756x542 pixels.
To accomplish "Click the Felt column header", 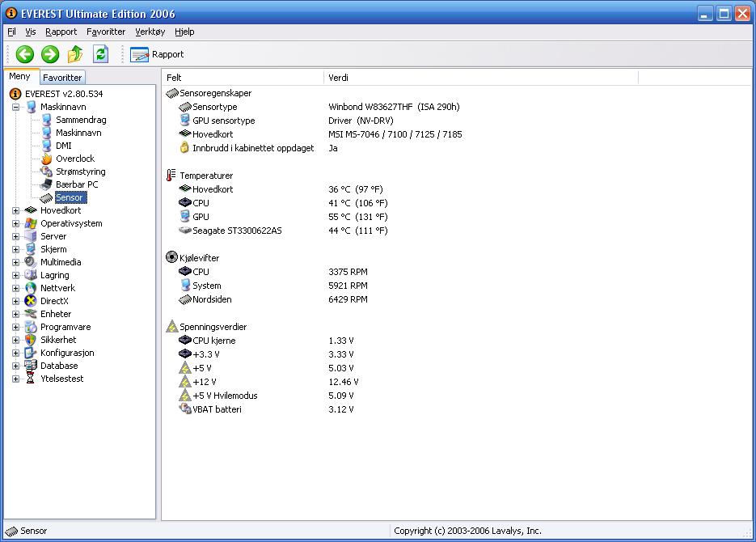I will tap(243, 78).
